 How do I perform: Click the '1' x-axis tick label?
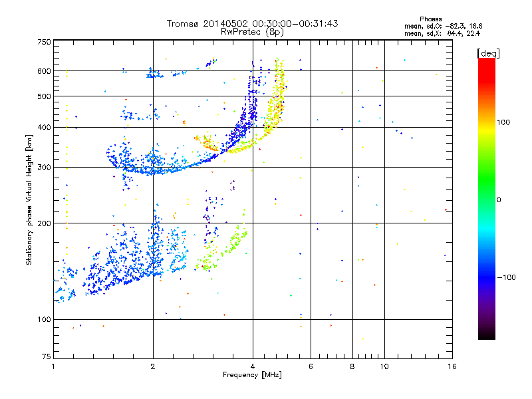(x=53, y=366)
